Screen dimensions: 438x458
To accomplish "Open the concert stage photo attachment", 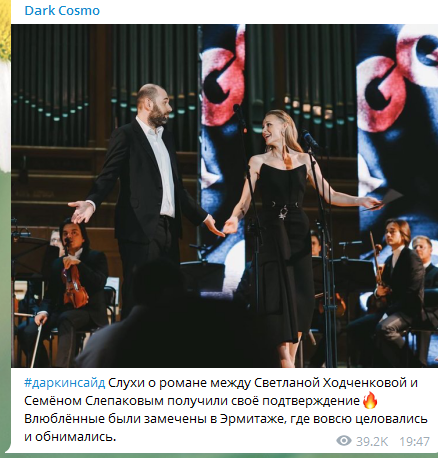I will [x=224, y=196].
